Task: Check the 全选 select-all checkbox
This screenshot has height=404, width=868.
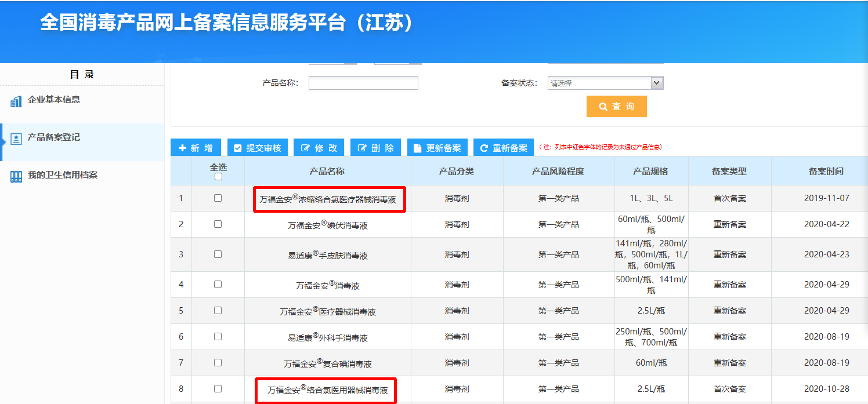Action: pyautogui.click(x=218, y=176)
